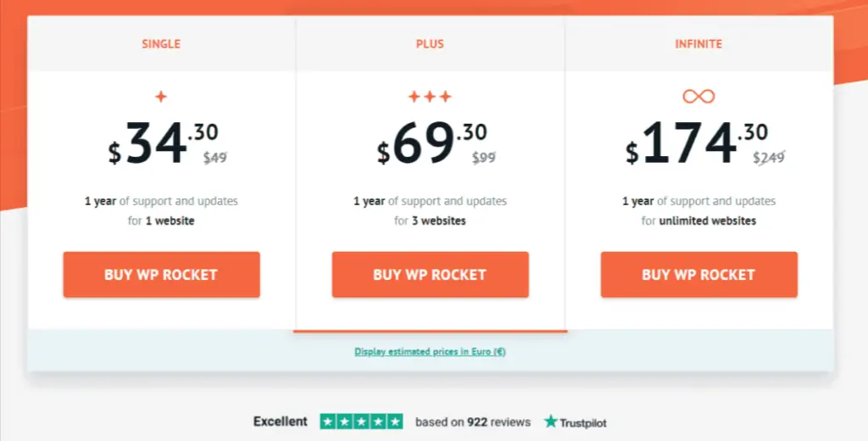Select the SINGLE plan header
868x441 pixels.
click(161, 44)
